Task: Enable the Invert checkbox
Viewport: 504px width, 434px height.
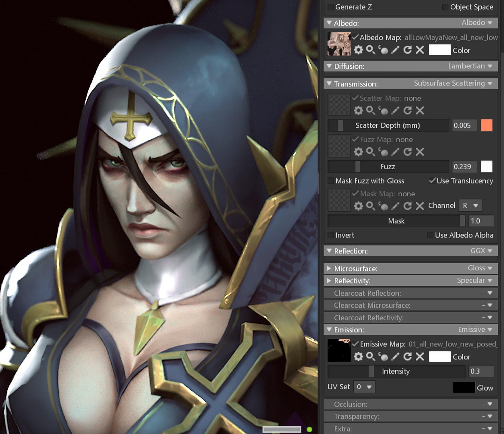Action: pyautogui.click(x=331, y=235)
